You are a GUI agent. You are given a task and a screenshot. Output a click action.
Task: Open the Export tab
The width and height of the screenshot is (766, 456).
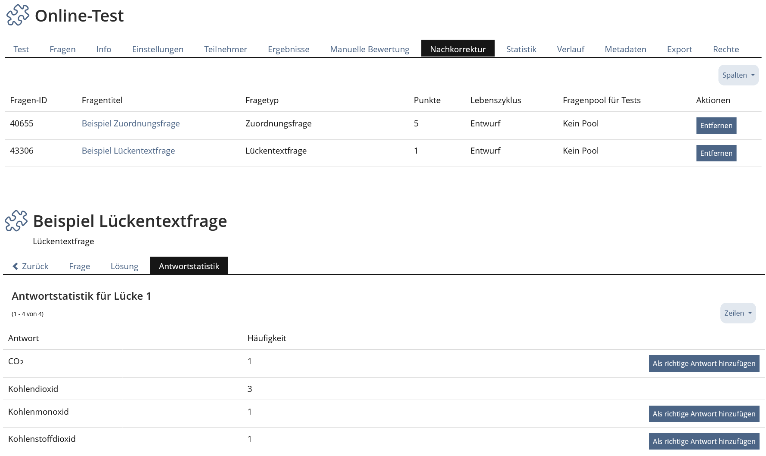pos(679,49)
